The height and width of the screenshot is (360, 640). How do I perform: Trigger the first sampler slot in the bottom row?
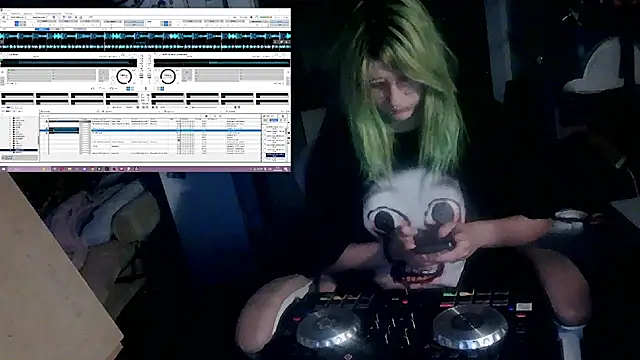pyautogui.click(x=18, y=102)
